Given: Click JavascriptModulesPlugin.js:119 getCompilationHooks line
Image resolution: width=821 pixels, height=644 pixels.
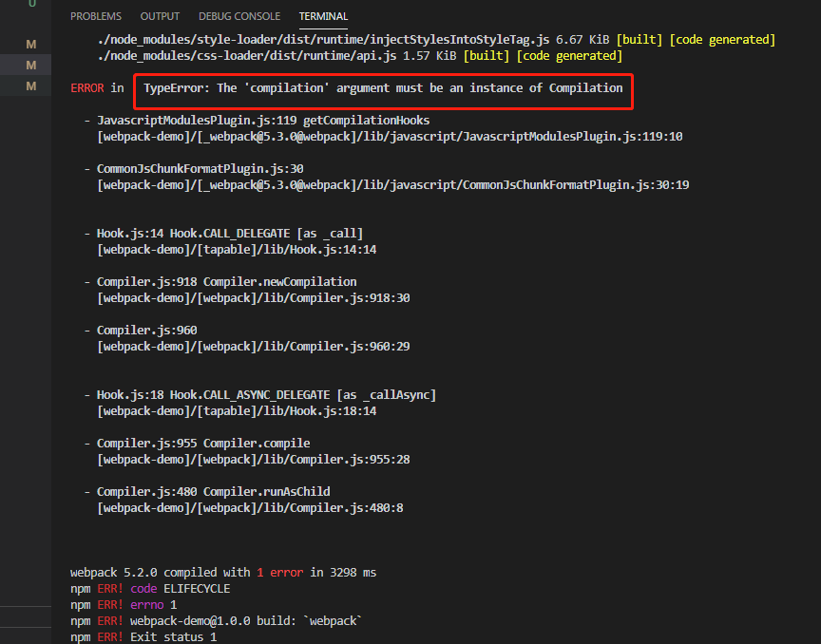Looking at the screenshot, I should coord(263,121).
